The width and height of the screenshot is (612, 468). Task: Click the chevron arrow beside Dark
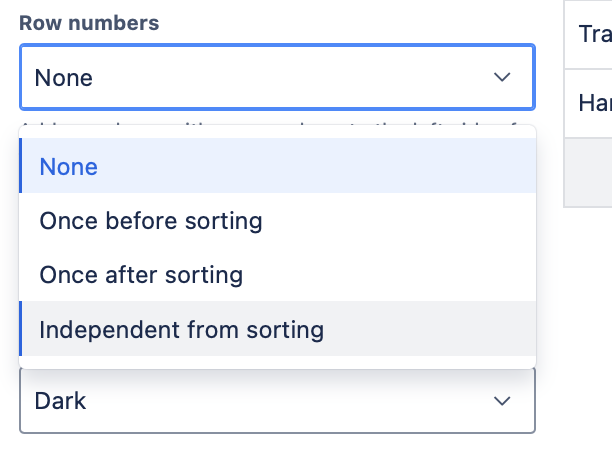click(x=502, y=401)
